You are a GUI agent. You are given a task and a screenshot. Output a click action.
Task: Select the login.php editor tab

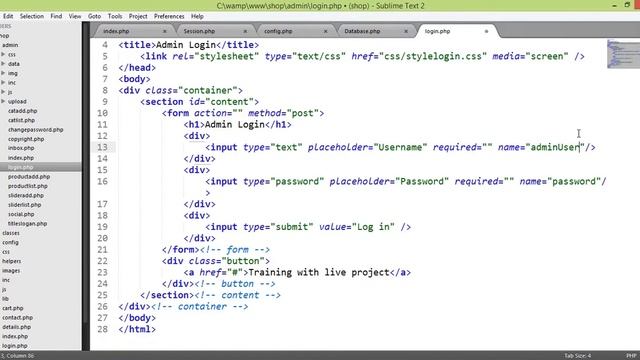pos(438,31)
